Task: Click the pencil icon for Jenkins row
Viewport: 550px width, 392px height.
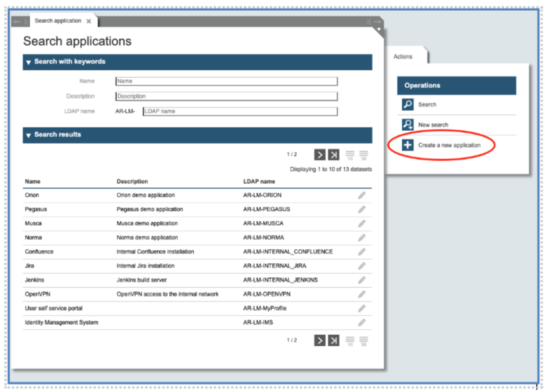Action: point(362,280)
